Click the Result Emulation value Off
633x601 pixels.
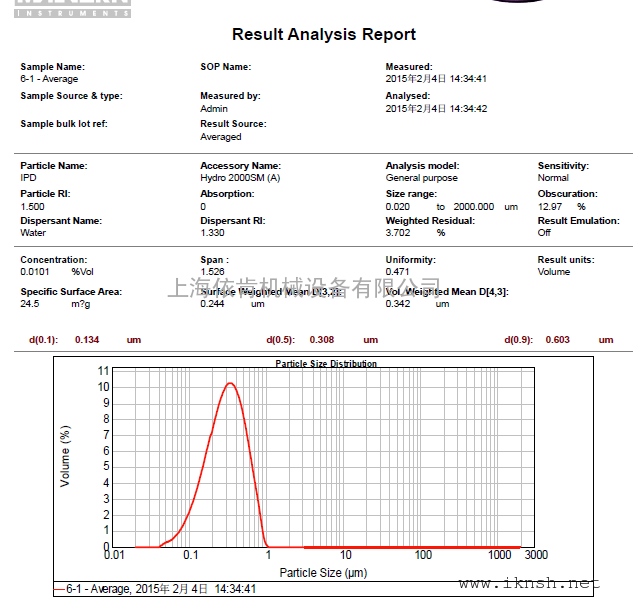point(544,233)
